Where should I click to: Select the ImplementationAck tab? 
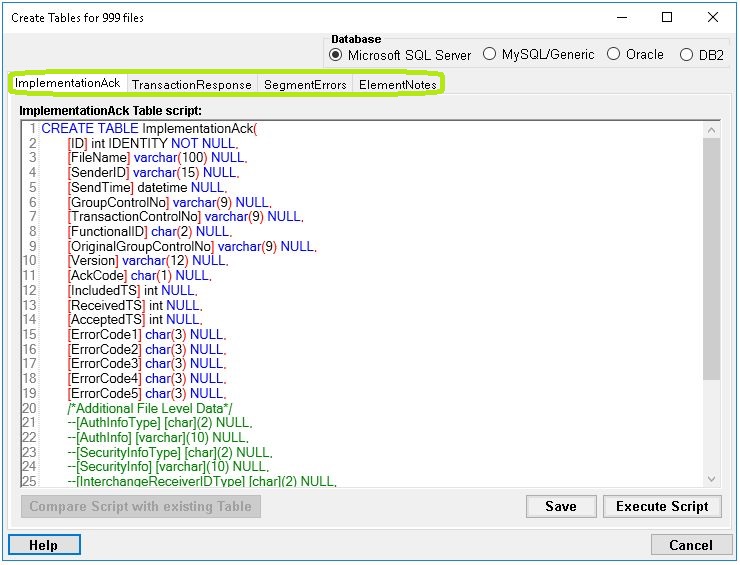click(x=67, y=83)
